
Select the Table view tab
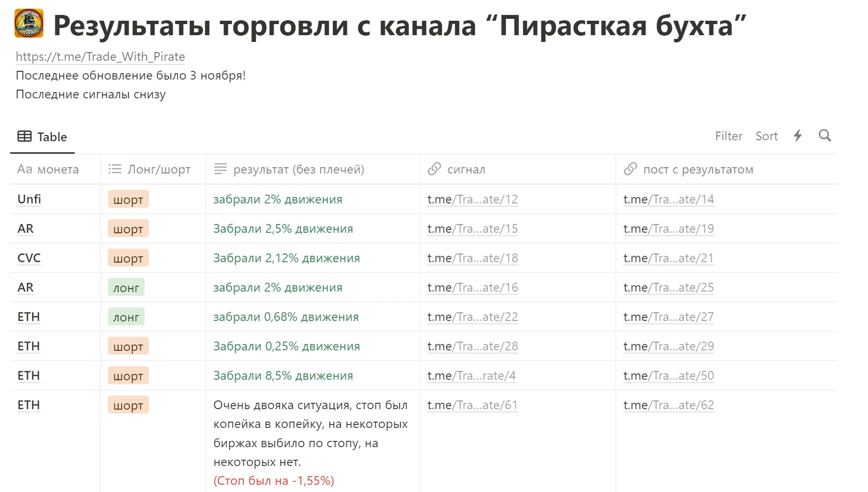(42, 137)
